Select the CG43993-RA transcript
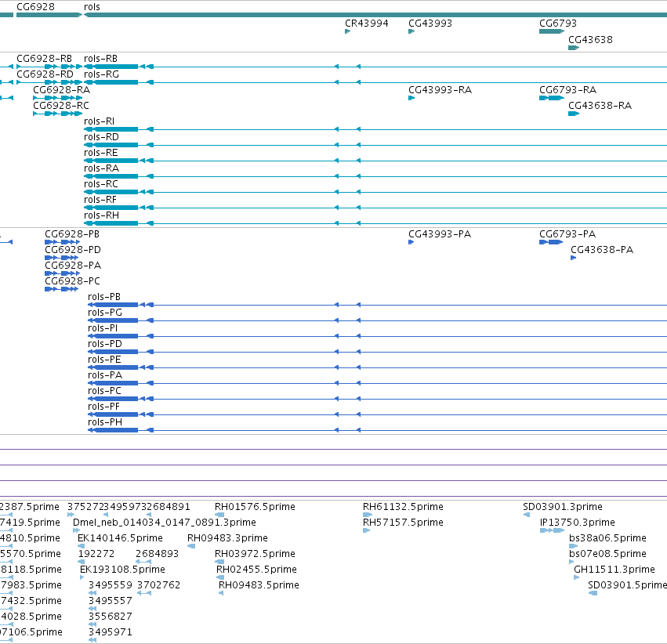The width and height of the screenshot is (667, 644). (x=440, y=90)
